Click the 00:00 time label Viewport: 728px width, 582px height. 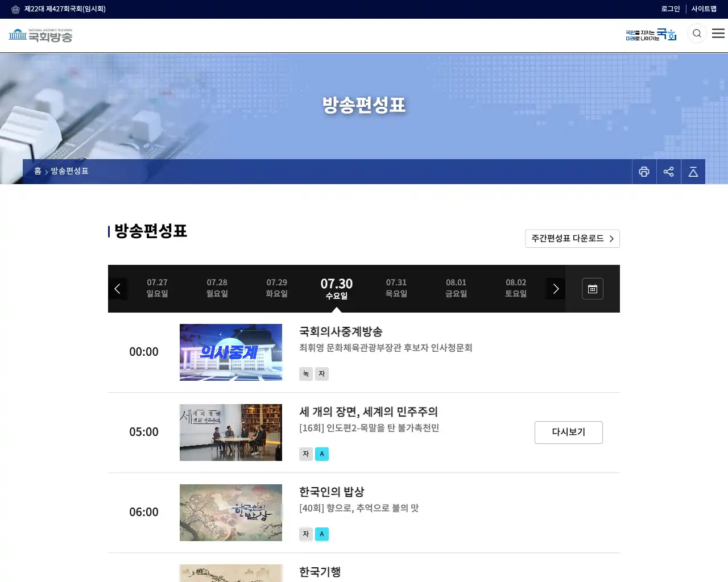pos(144,352)
